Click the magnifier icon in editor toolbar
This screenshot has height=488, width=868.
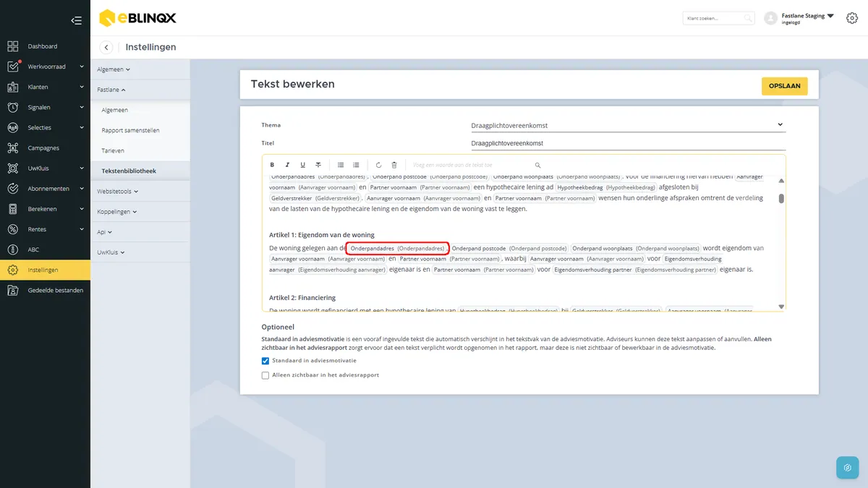tap(537, 165)
